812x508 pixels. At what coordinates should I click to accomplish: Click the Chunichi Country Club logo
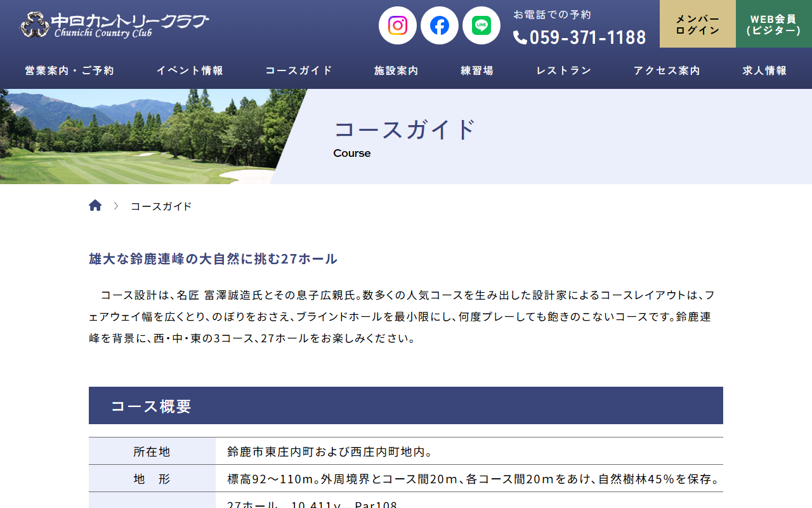tap(114, 25)
